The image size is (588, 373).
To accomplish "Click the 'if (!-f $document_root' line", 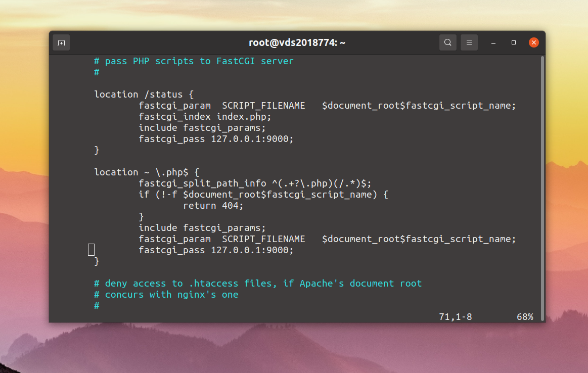I will [x=263, y=195].
